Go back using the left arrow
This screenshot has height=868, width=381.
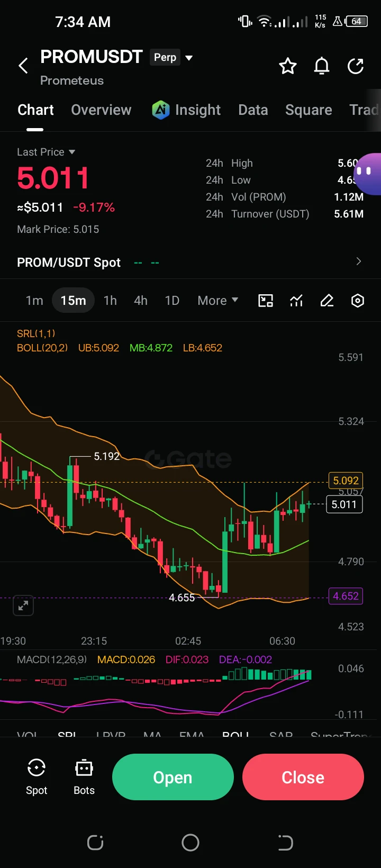23,66
